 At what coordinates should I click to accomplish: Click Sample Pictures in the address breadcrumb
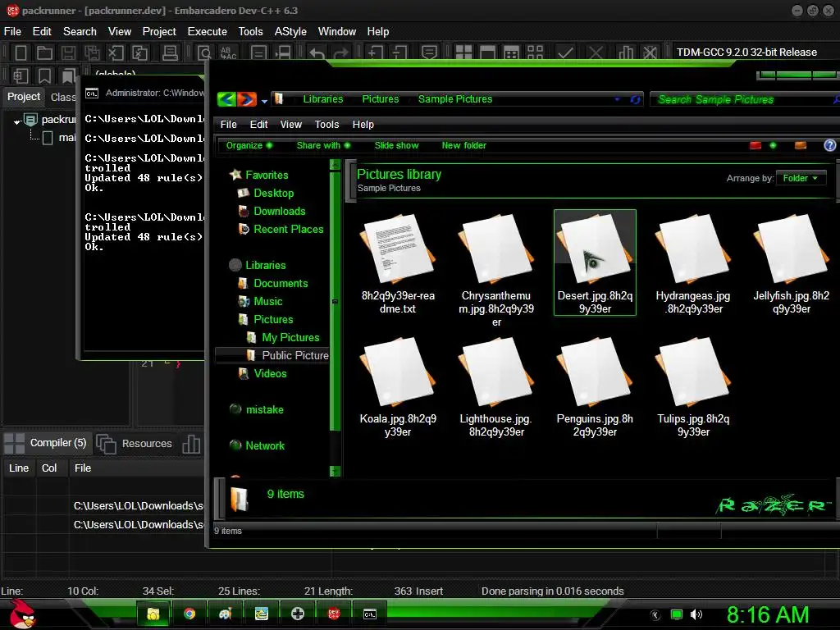coord(454,99)
